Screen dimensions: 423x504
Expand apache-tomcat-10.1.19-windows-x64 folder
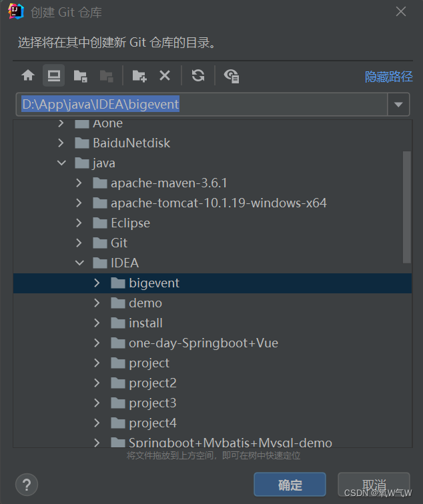pyautogui.click(x=79, y=203)
